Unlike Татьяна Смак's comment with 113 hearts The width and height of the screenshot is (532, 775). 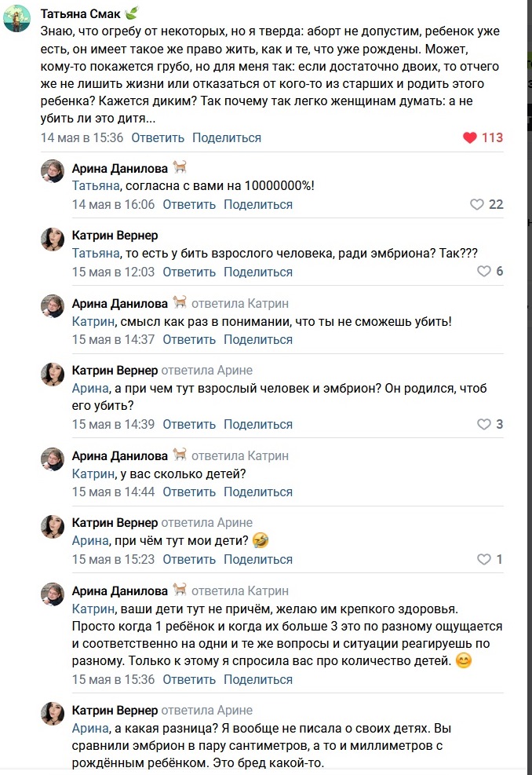point(470,137)
